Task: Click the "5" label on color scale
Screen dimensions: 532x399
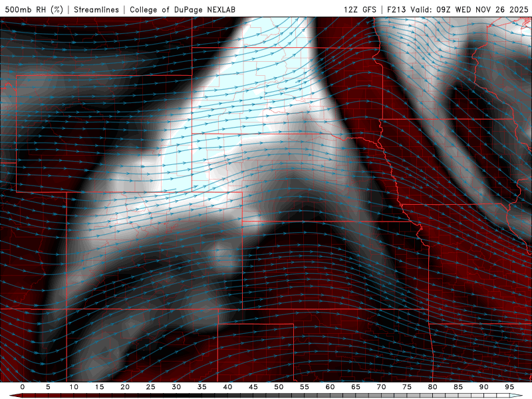Action: point(48,387)
